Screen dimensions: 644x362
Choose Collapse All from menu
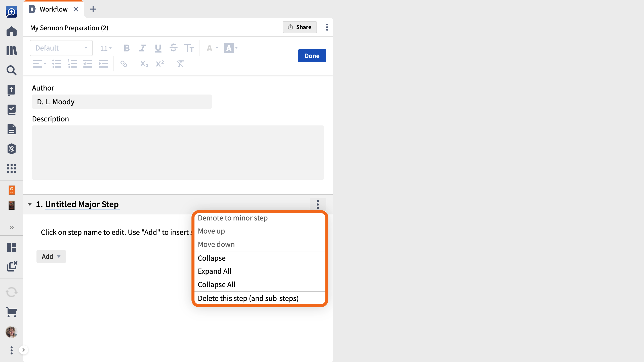[x=260, y=285]
